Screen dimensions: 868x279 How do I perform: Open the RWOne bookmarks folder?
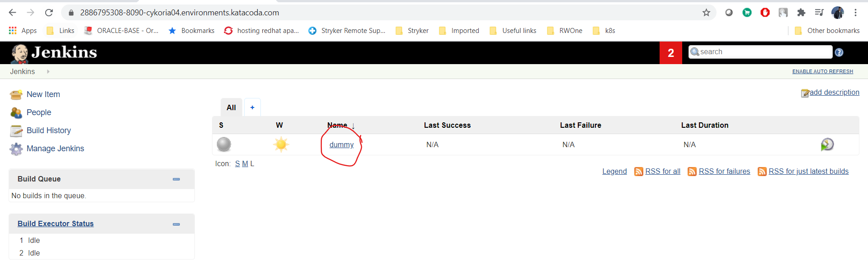coord(564,31)
